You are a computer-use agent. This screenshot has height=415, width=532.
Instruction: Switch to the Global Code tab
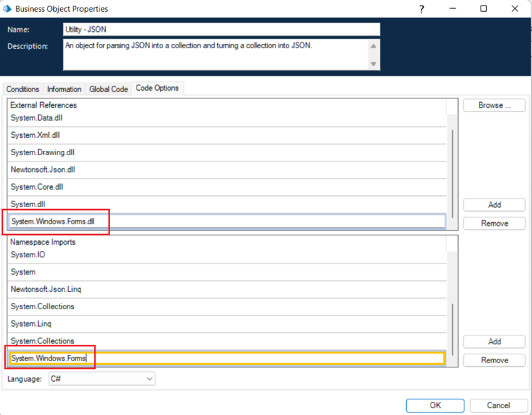point(108,90)
